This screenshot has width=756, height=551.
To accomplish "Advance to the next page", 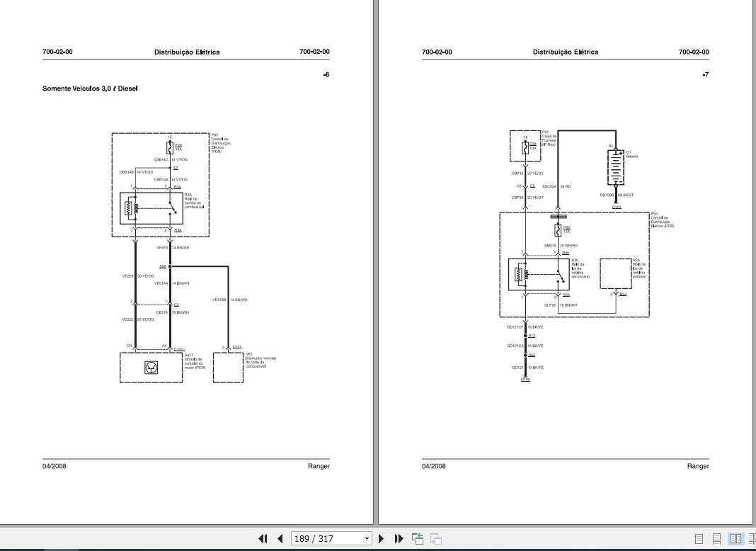I will coord(381,538).
